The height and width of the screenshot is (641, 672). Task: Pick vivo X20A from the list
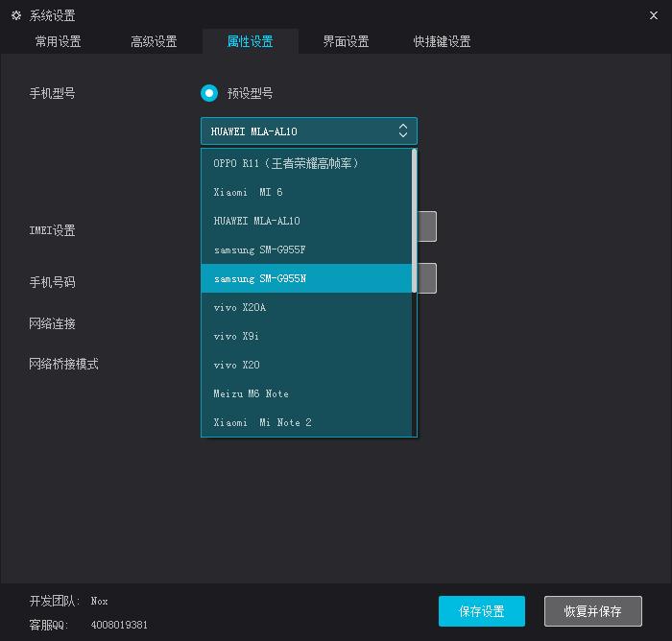[306, 307]
